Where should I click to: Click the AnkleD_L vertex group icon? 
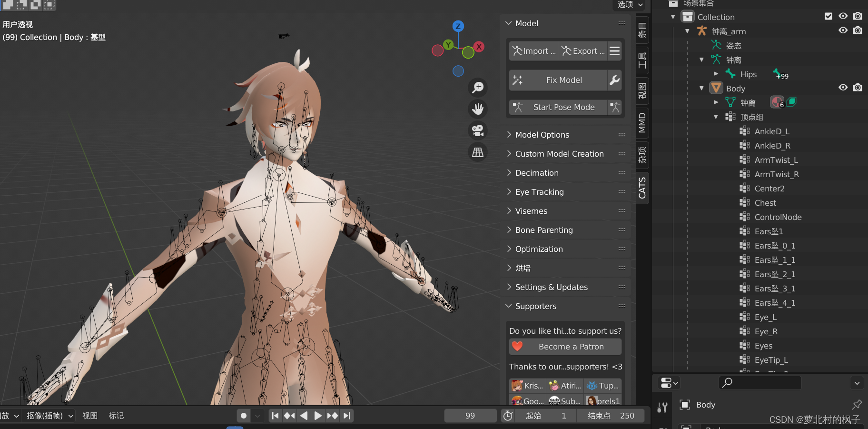pos(745,131)
